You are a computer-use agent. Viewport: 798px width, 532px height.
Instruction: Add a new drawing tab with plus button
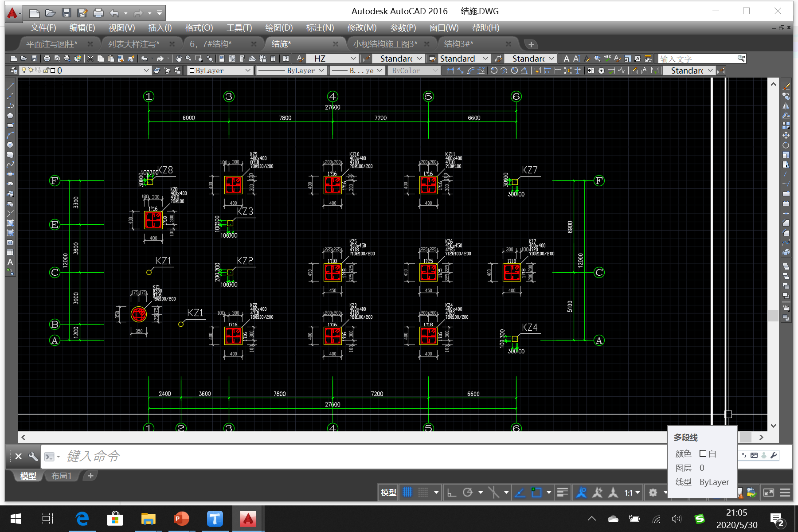531,44
